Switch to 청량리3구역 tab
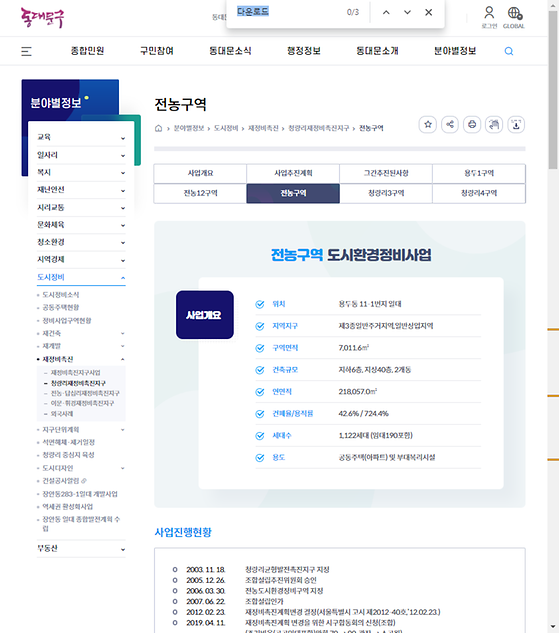This screenshot has height=633, width=559. click(x=386, y=193)
